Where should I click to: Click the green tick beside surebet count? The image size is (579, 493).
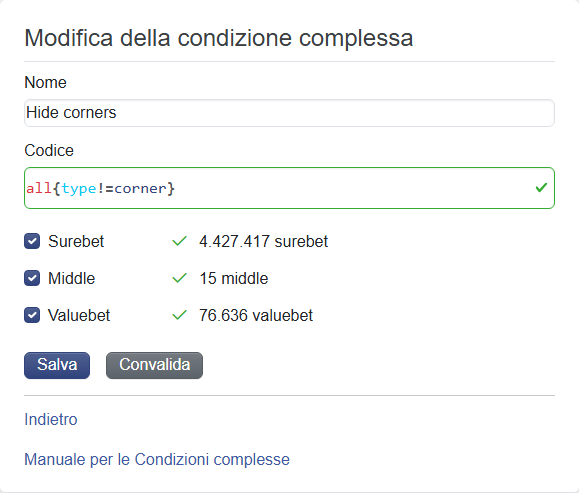(179, 242)
